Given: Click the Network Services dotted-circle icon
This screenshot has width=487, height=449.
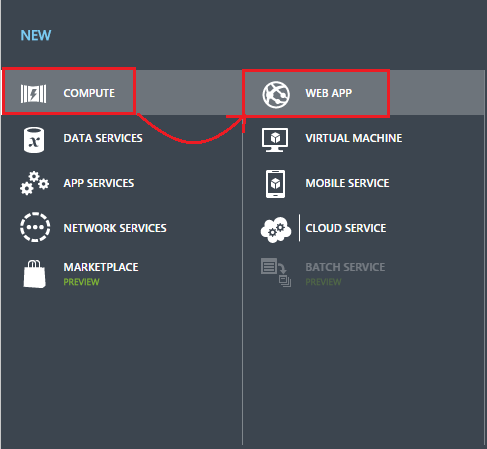Looking at the screenshot, I should click(35, 227).
